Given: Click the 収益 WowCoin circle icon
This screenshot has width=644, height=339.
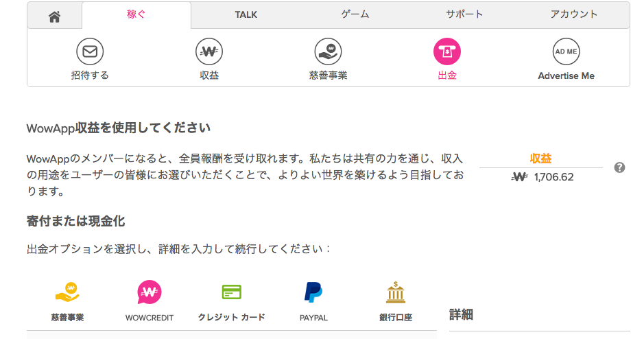Looking at the screenshot, I should pos(209,51).
